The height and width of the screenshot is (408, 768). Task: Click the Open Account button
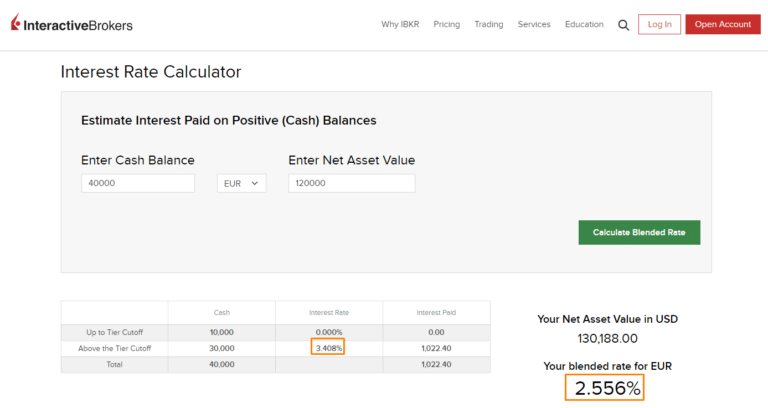coord(722,24)
